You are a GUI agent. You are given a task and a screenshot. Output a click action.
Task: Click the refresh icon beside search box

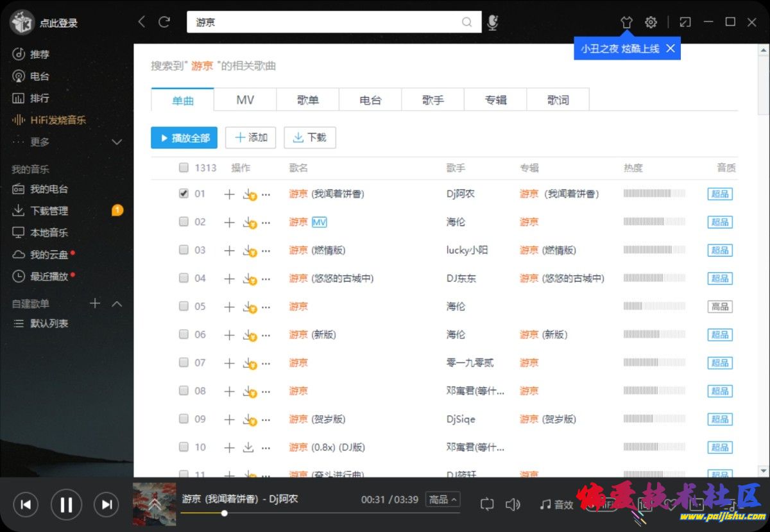(x=164, y=22)
